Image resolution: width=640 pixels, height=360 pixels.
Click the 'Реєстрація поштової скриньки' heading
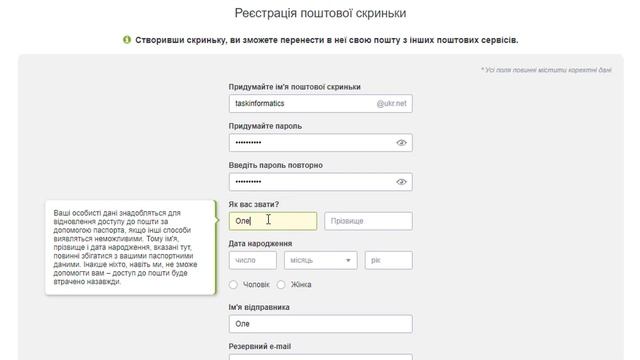coord(320,13)
